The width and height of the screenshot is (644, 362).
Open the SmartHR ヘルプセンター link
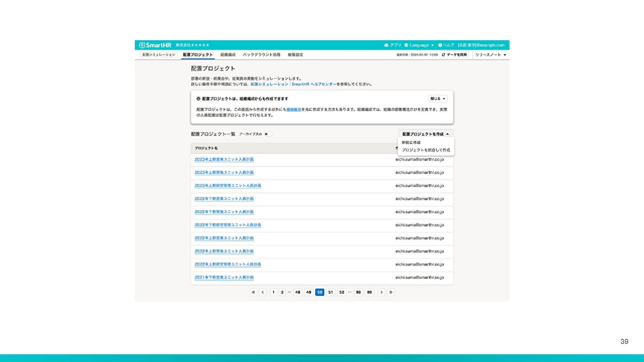(x=314, y=84)
